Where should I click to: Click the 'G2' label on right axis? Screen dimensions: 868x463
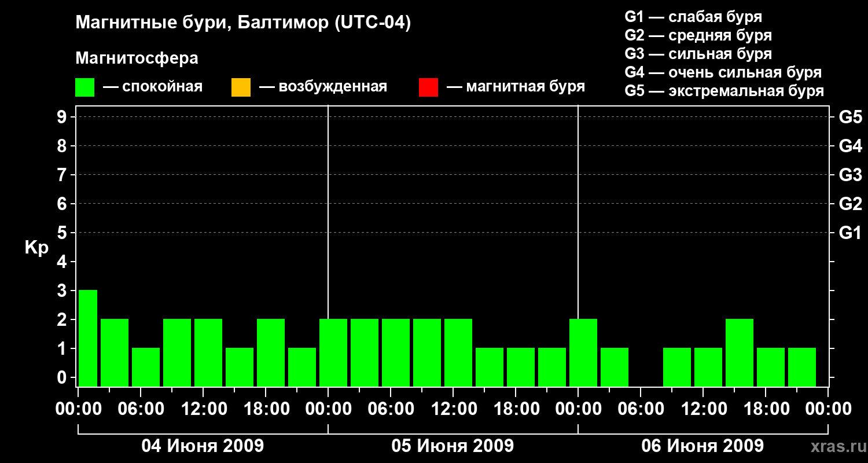[x=850, y=204]
